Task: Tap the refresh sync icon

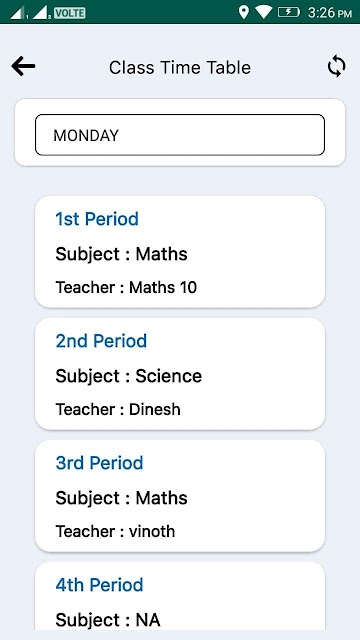Action: click(x=337, y=67)
